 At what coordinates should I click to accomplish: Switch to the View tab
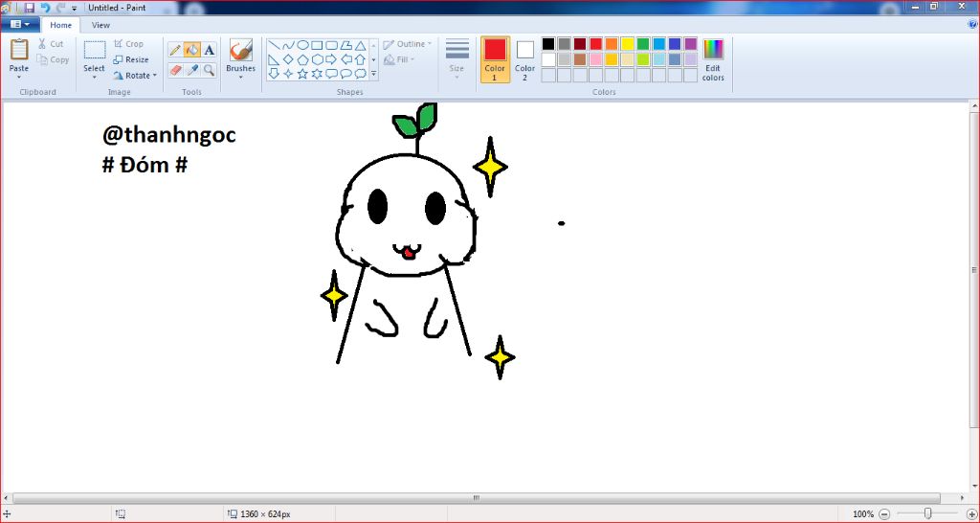click(x=100, y=25)
